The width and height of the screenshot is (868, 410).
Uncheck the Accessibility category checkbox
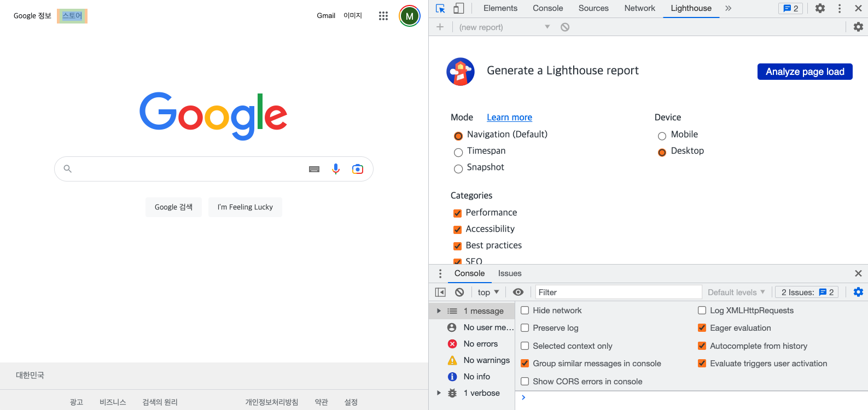(x=458, y=230)
